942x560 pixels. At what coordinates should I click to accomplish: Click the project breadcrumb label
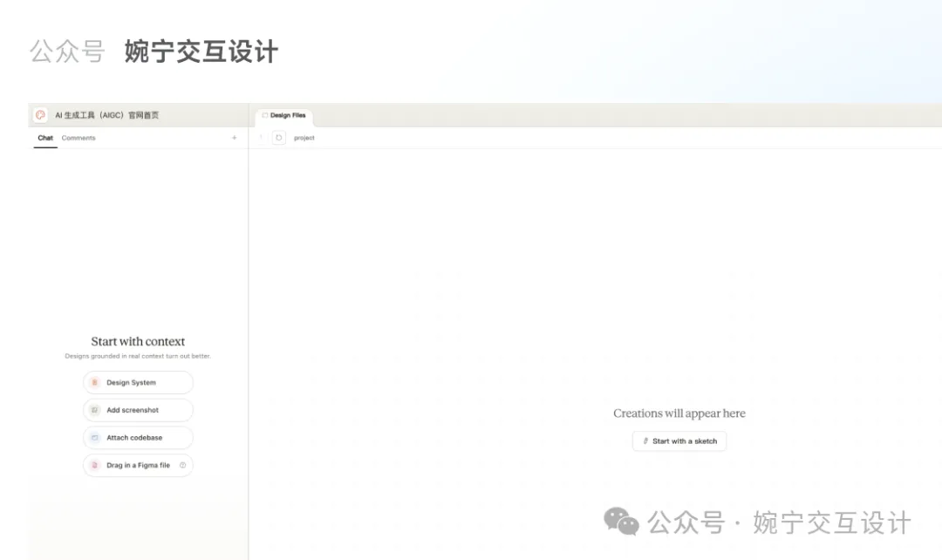(x=304, y=138)
